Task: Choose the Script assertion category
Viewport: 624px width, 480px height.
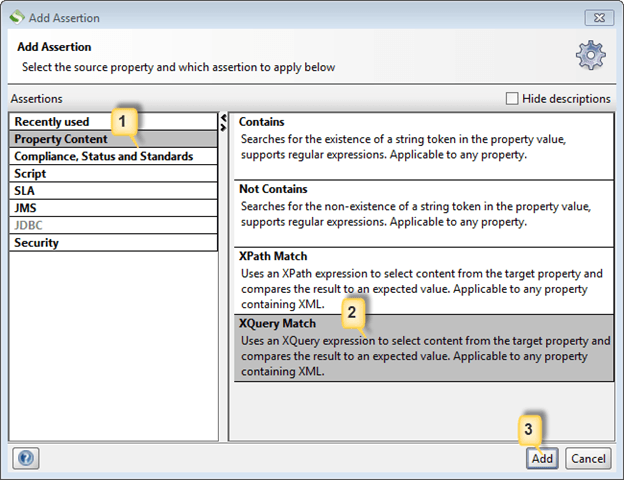Action: click(30, 174)
